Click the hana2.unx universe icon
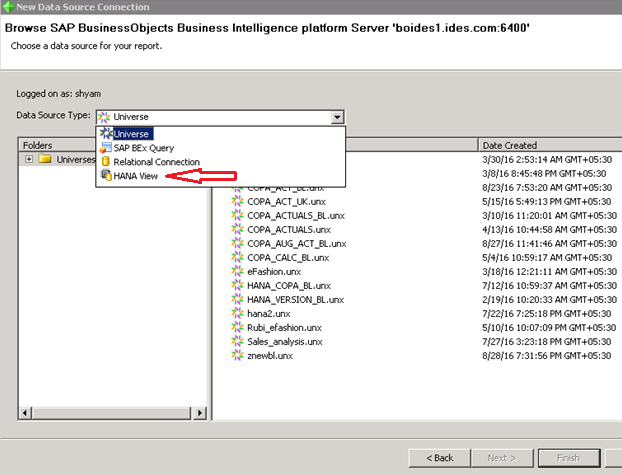The image size is (622, 475). [x=238, y=313]
